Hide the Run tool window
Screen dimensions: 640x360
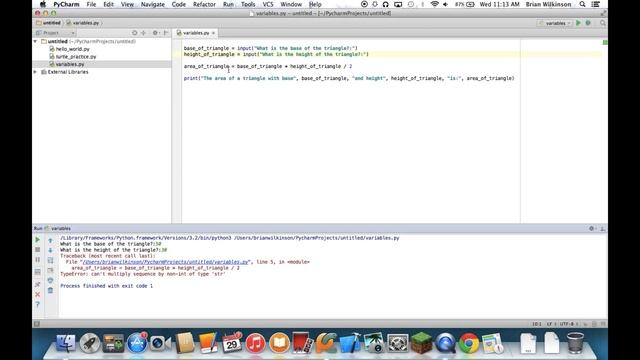602,229
